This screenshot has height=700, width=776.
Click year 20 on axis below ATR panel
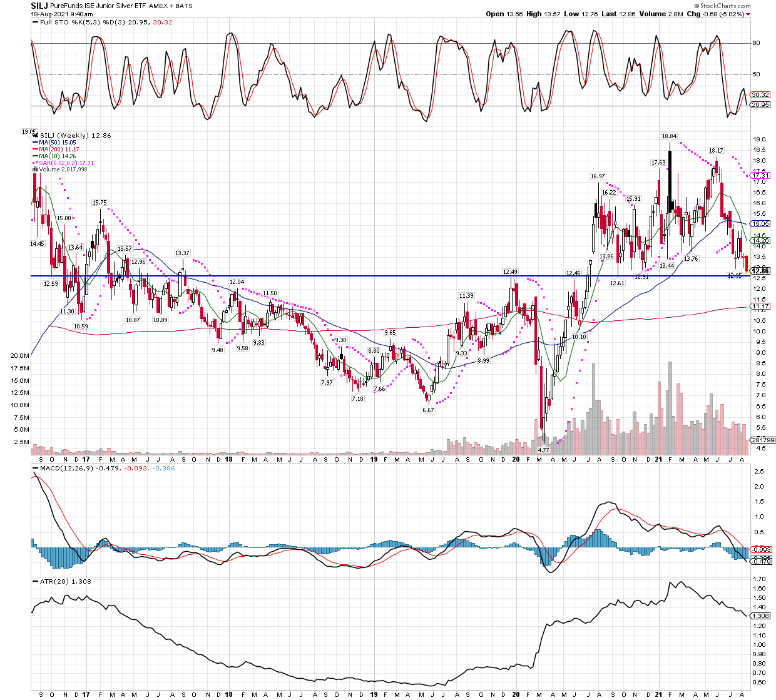click(516, 694)
